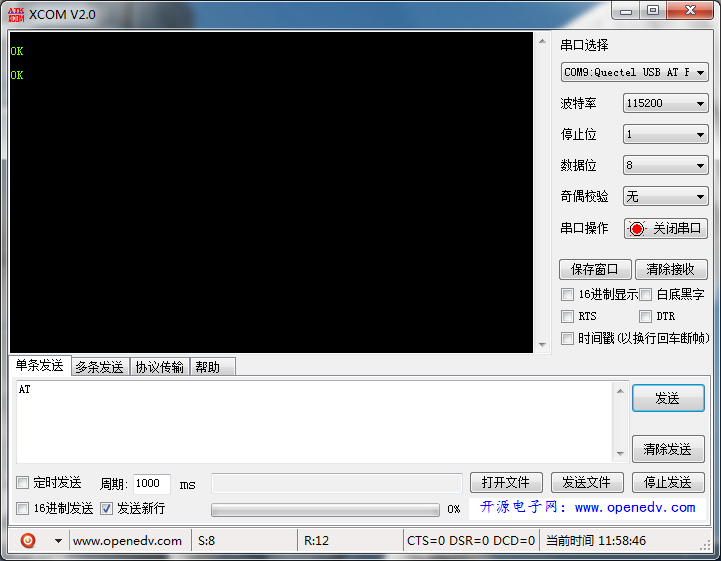Viewport: 721px width, 561px height.
Task: Click the period field showing 1000
Action: (152, 483)
